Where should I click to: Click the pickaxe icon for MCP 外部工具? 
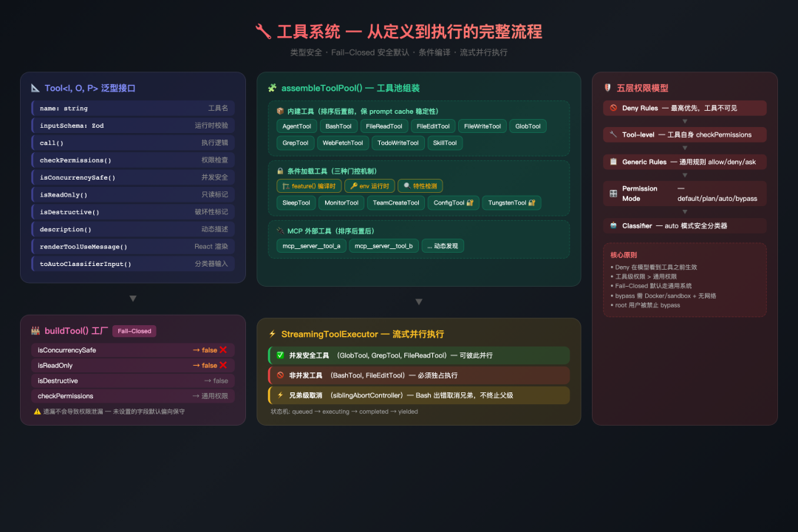coord(280,231)
